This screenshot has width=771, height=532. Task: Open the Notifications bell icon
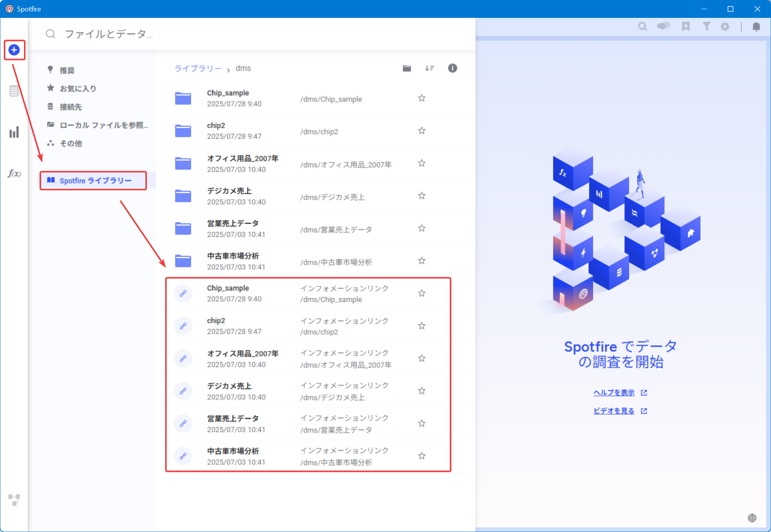(x=756, y=27)
